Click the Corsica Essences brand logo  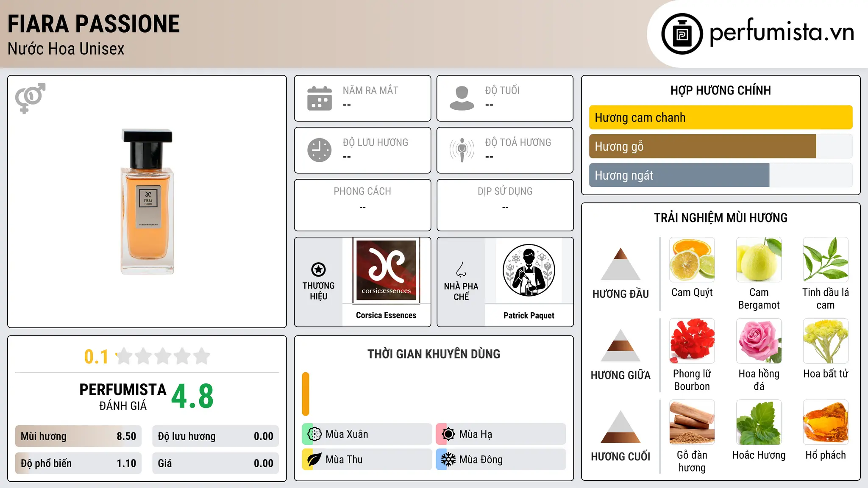tap(386, 270)
